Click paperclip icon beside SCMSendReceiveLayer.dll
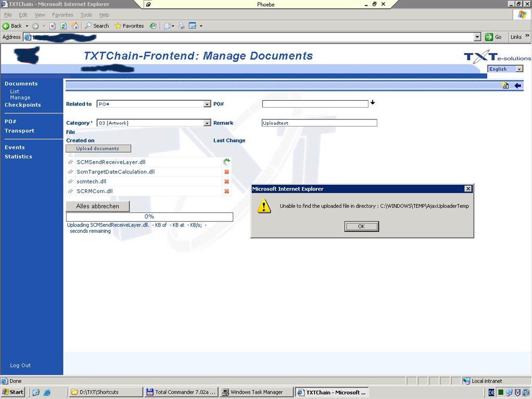532x399 pixels. [71, 162]
